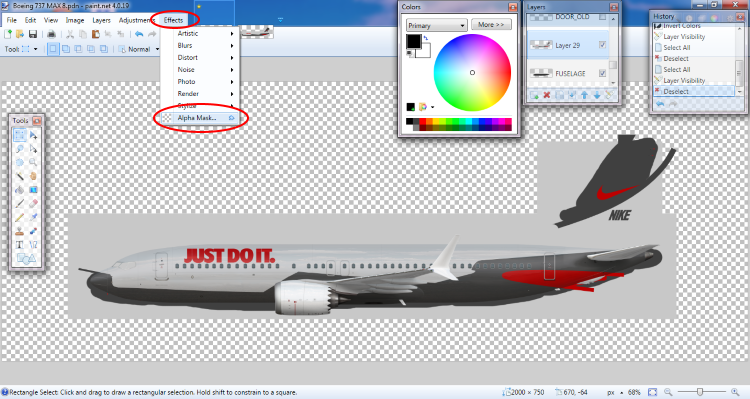The width and height of the screenshot is (750, 399).
Task: Open the View menu
Action: tap(51, 20)
